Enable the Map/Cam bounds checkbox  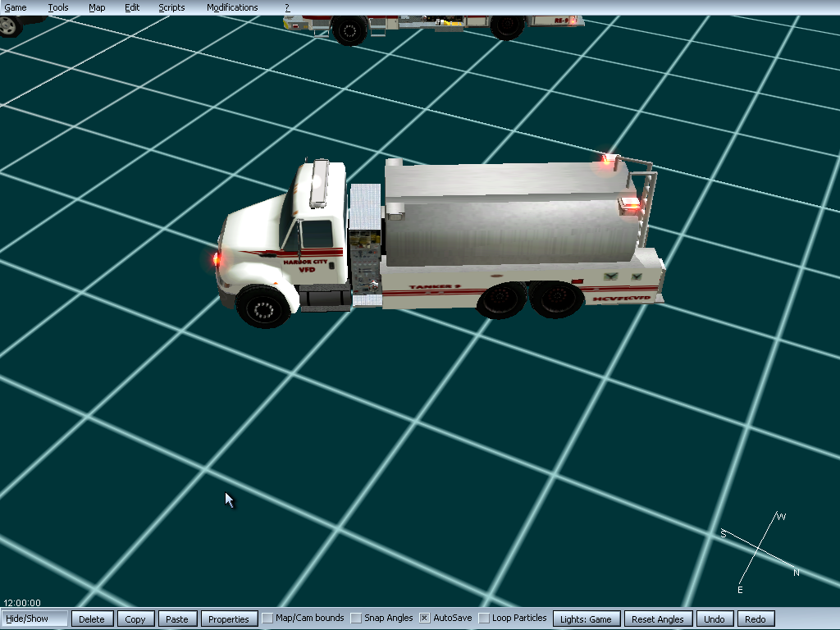click(267, 619)
